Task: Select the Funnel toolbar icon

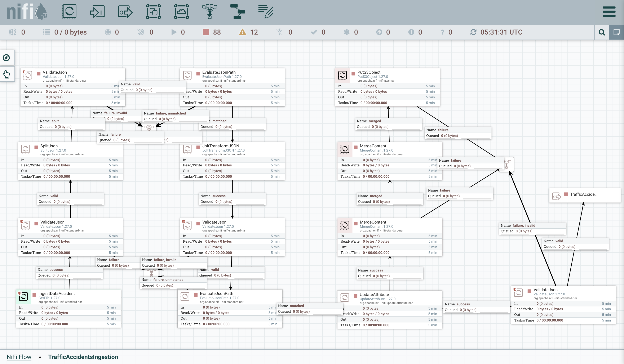Action: coord(209,11)
